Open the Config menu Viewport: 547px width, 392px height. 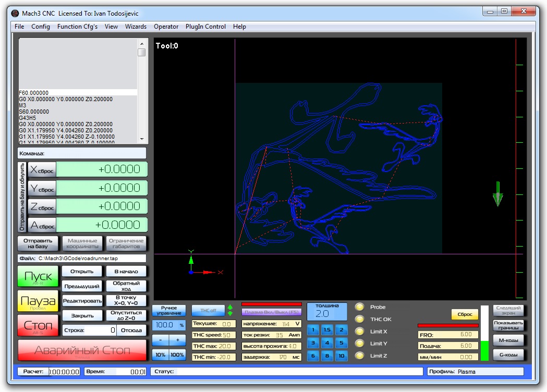tap(41, 27)
